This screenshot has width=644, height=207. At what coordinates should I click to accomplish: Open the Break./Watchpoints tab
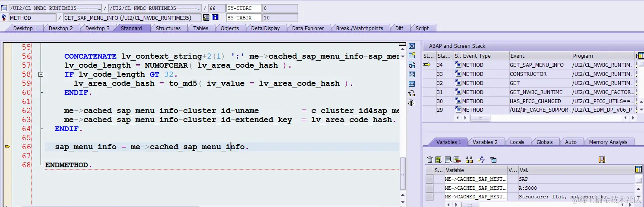[360, 28]
